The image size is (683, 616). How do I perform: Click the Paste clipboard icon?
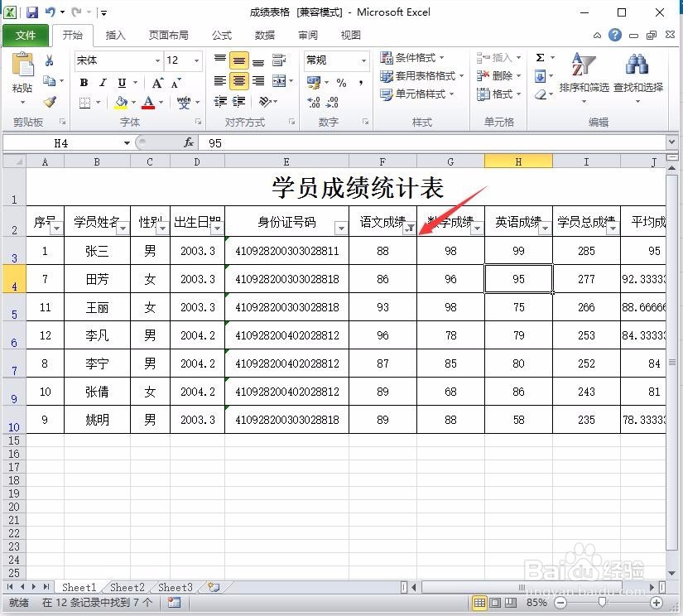point(22,65)
